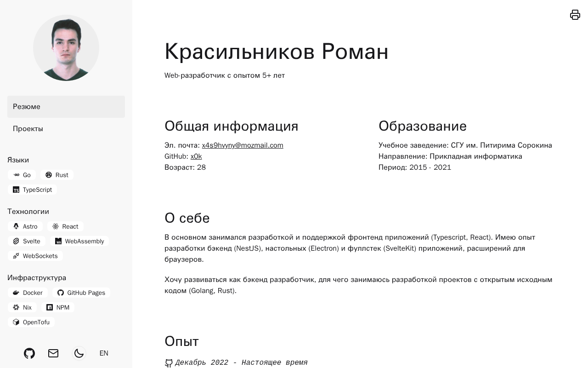Click the Период: 2015 - 2021 line
588x368 pixels.
click(415, 167)
